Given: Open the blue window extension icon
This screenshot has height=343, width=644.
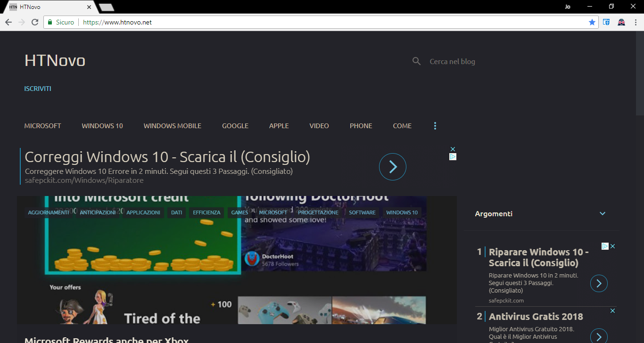Looking at the screenshot, I should [606, 22].
